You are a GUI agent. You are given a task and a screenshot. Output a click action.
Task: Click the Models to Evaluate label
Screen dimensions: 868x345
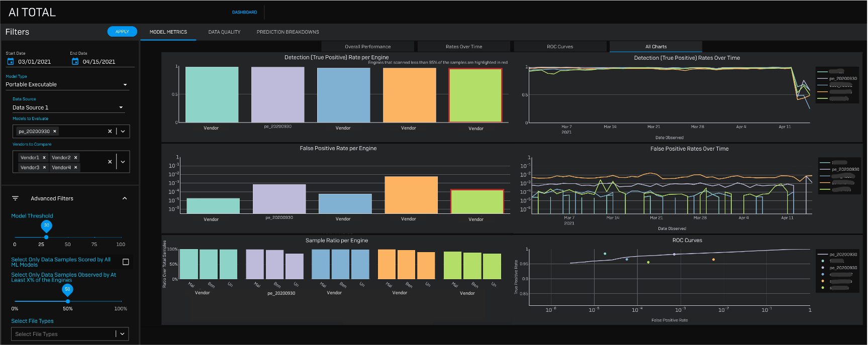click(31, 119)
